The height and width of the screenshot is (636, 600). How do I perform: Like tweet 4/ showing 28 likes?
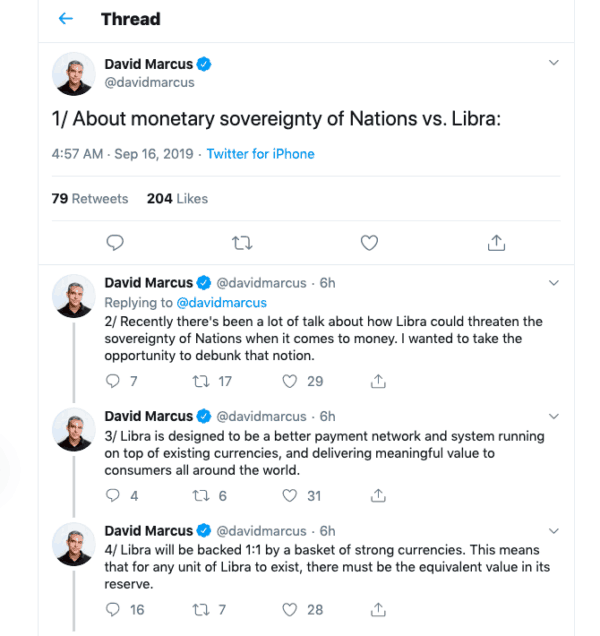pyautogui.click(x=291, y=609)
